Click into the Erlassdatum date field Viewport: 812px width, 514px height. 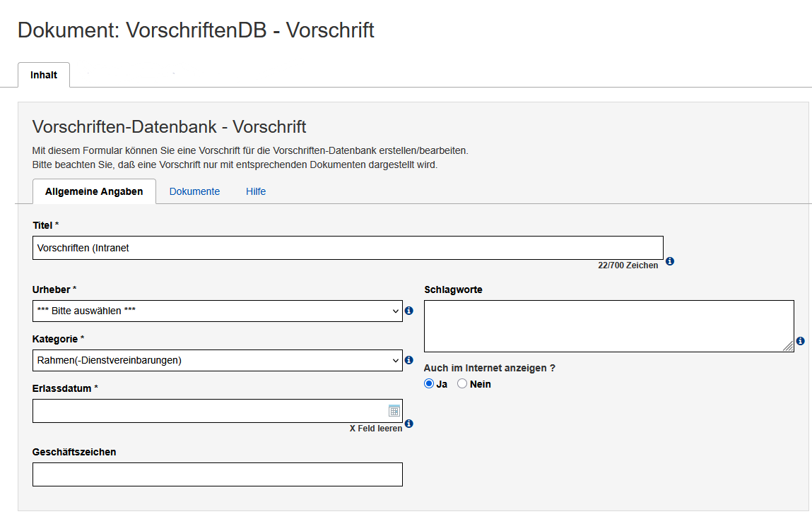click(208, 411)
